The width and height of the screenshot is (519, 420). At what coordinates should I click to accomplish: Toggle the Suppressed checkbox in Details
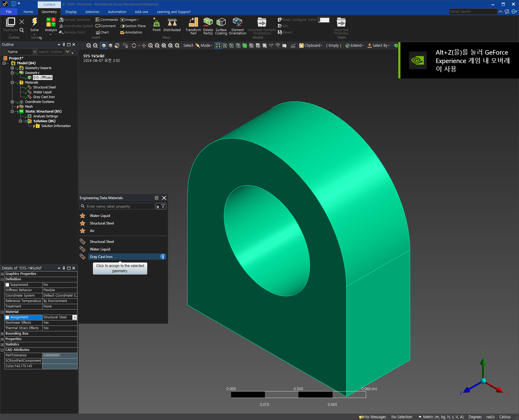click(x=7, y=285)
